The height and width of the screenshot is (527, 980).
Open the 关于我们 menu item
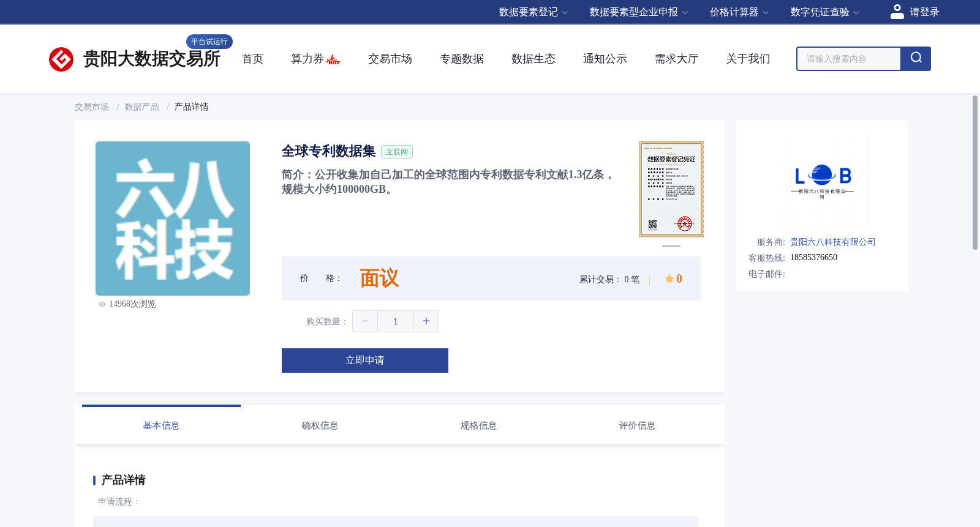(748, 59)
